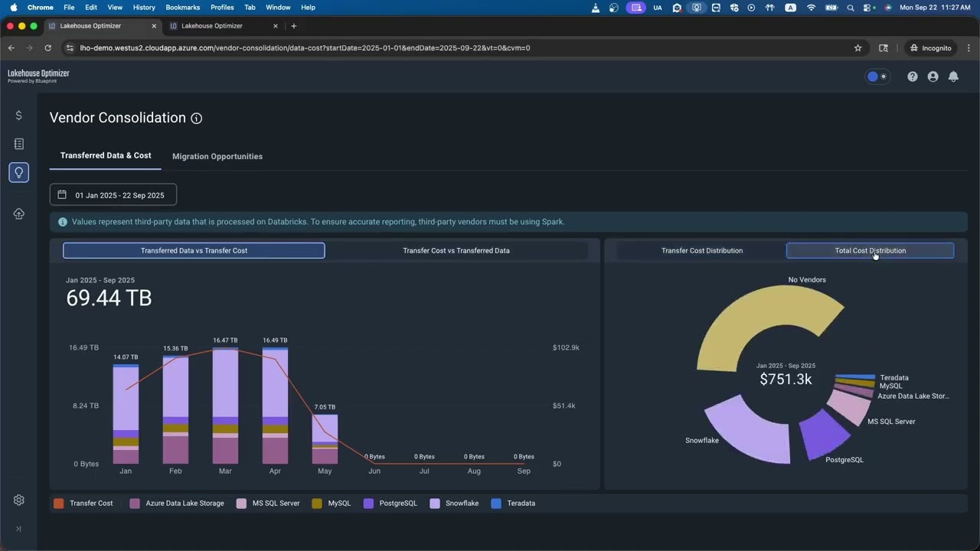
Task: Toggle MS SQL Server legend swatch
Action: pyautogui.click(x=241, y=504)
